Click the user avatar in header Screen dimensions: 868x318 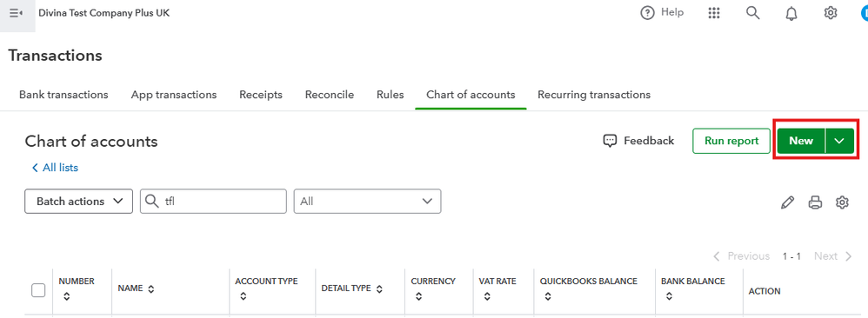(x=864, y=13)
